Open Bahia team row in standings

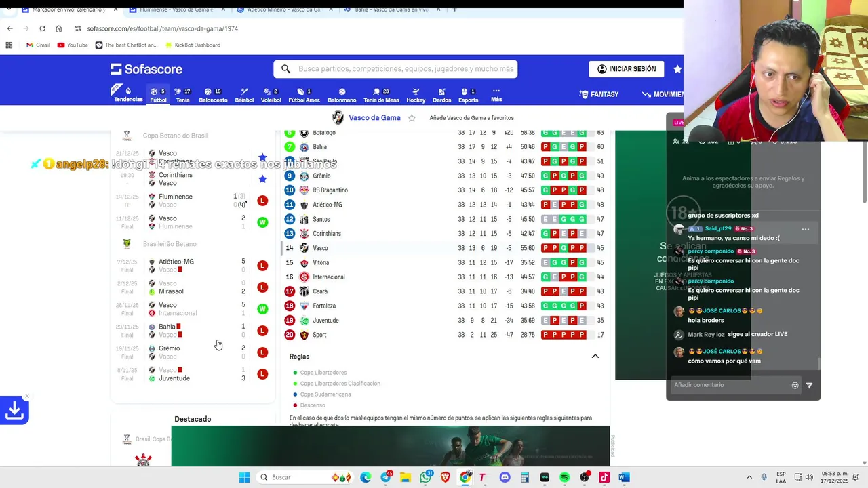[444, 147]
